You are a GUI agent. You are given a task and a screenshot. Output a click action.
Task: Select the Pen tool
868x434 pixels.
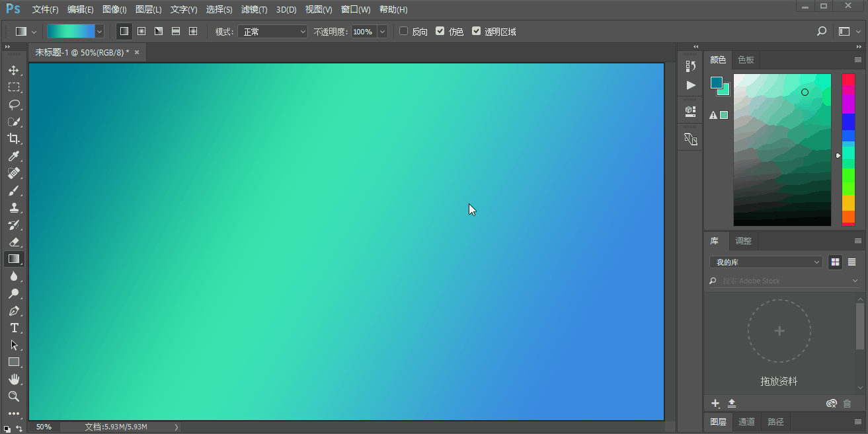point(14,310)
